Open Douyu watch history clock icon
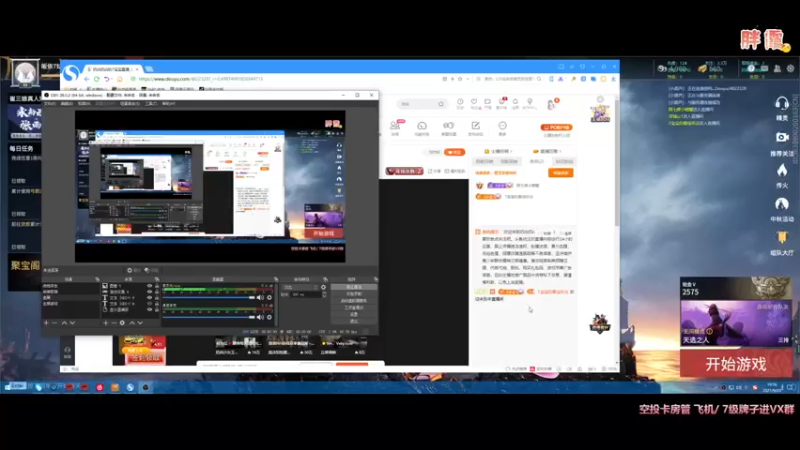The width and height of the screenshot is (800, 450). [x=460, y=104]
